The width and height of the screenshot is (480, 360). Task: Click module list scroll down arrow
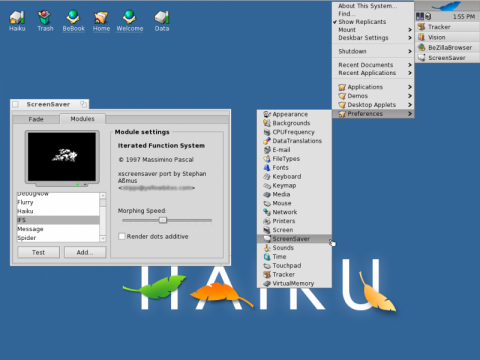point(103,239)
